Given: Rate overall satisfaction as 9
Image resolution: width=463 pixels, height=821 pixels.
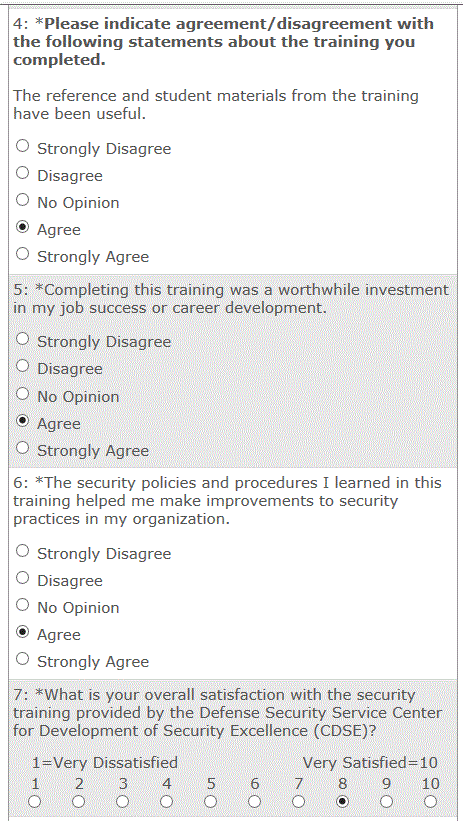Looking at the screenshot, I should click(x=387, y=802).
